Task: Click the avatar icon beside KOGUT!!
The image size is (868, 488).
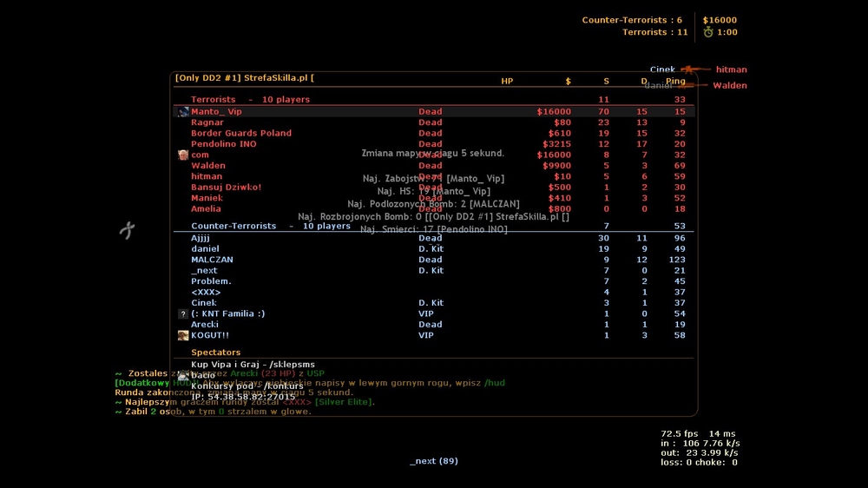Action: [182, 336]
